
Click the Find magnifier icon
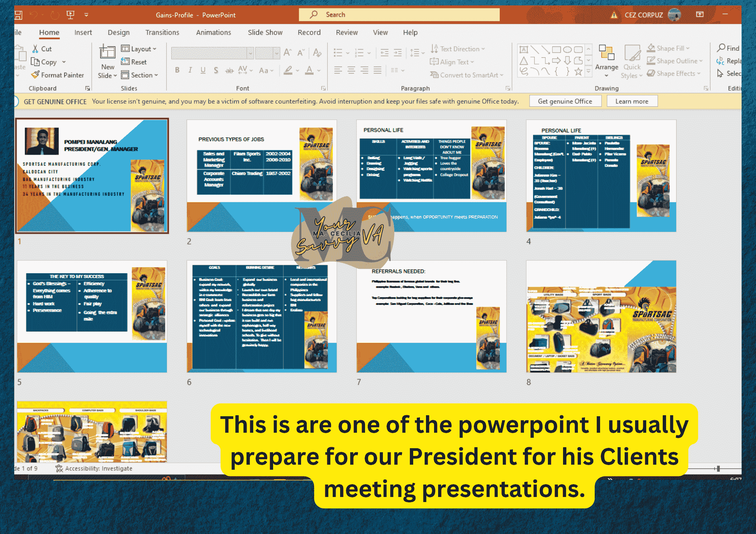click(721, 48)
